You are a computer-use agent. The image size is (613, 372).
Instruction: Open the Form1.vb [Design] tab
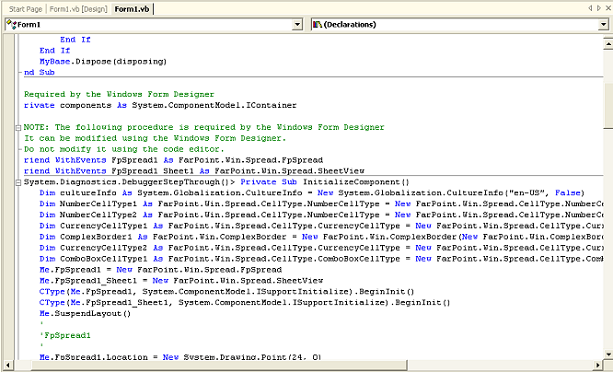point(78,9)
